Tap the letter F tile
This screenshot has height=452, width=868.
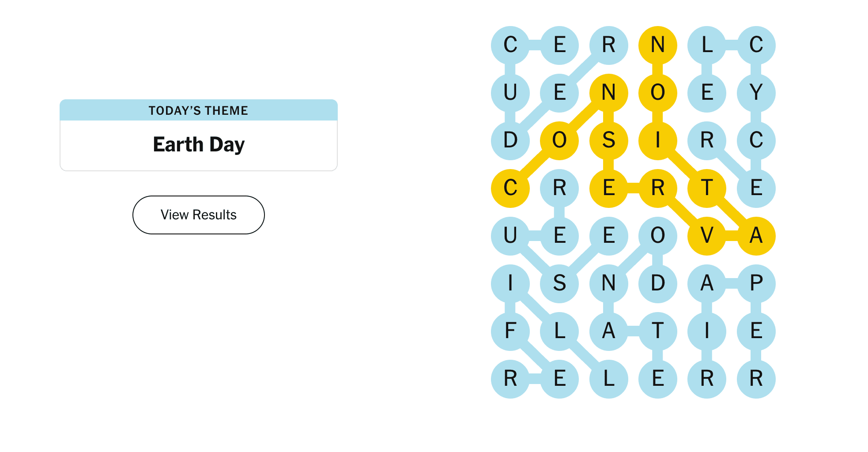point(510,331)
